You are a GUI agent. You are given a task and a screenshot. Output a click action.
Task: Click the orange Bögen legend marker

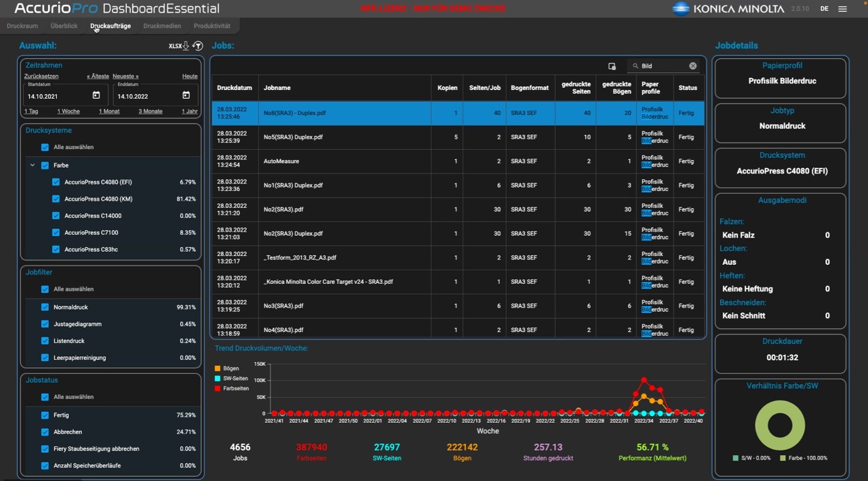coord(217,369)
